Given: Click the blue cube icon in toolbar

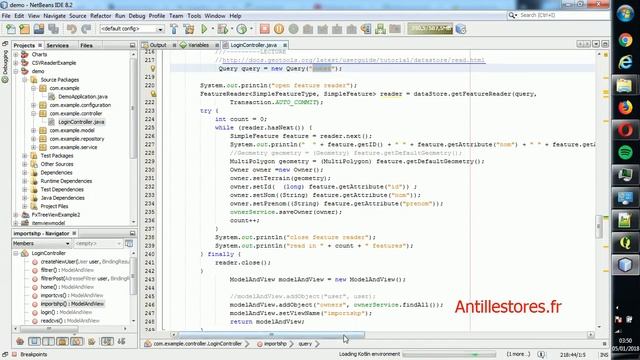Looking at the screenshot, I should pyautogui.click(x=461, y=29).
